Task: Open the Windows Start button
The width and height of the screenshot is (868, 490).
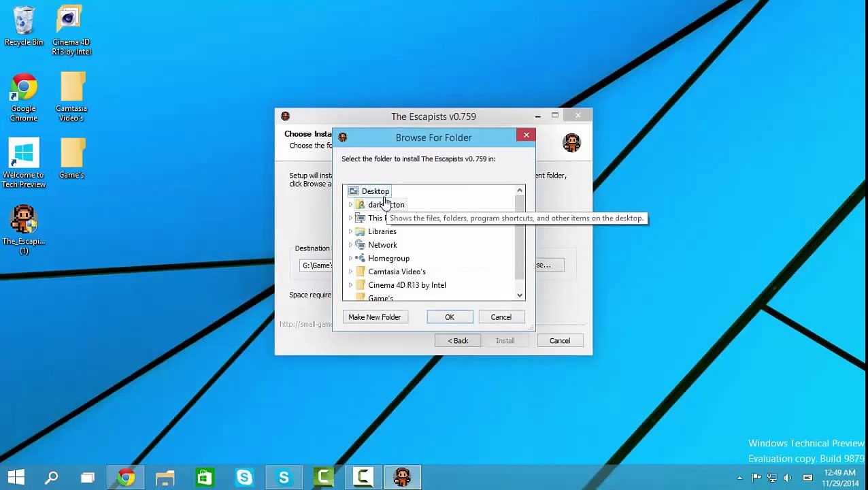Action: pos(16,478)
